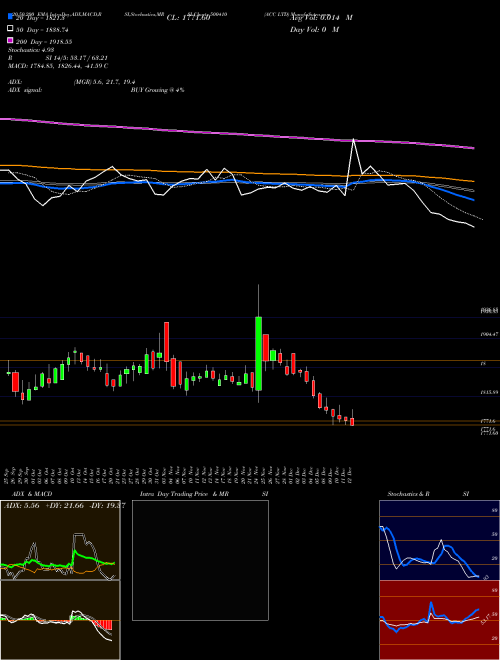Image resolution: width=500 pixels, height=660 pixels.
Task: Click the magenta 200 Day EMA legend swatch
Action: click(x=11, y=40)
